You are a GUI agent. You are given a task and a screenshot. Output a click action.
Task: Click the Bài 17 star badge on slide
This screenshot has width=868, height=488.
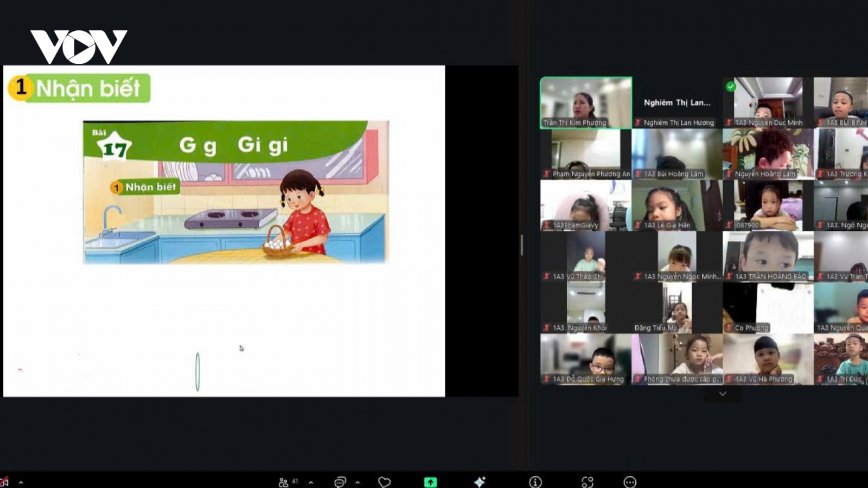tap(113, 146)
